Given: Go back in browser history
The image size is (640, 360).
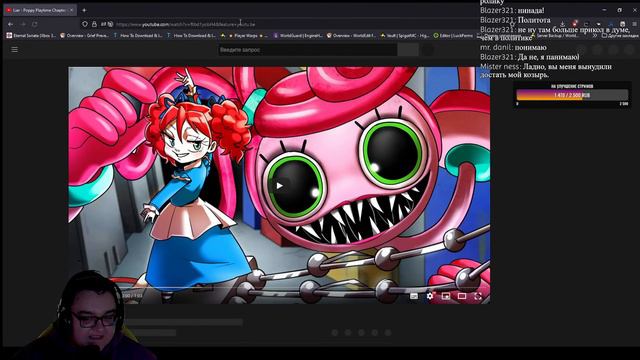Looking at the screenshot, I should point(11,24).
